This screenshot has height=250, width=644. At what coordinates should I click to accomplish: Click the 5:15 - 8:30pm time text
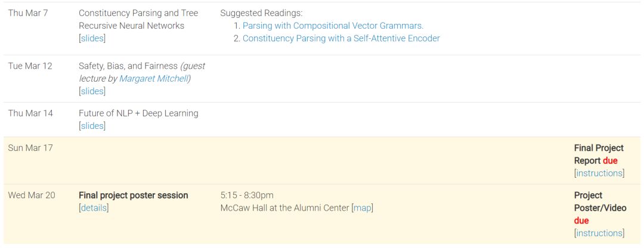247,195
